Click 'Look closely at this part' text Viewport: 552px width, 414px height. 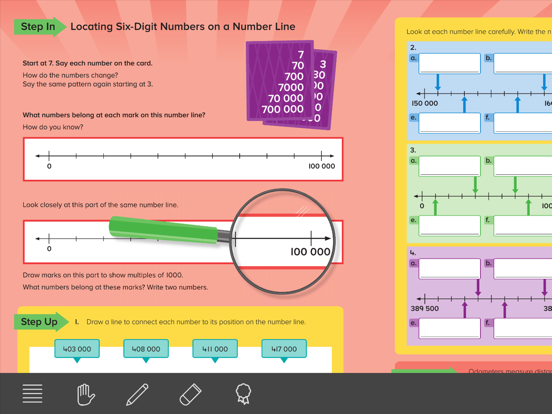[x=100, y=205]
